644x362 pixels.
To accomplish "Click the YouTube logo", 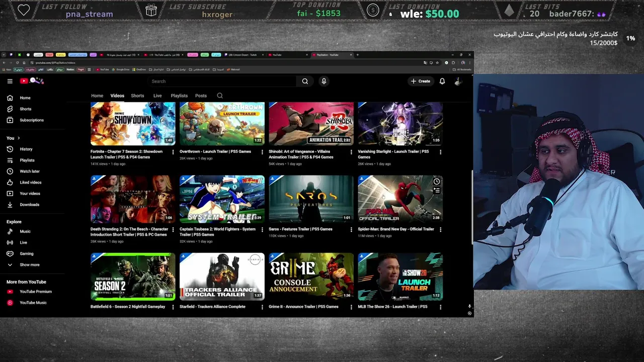I will coord(32,81).
